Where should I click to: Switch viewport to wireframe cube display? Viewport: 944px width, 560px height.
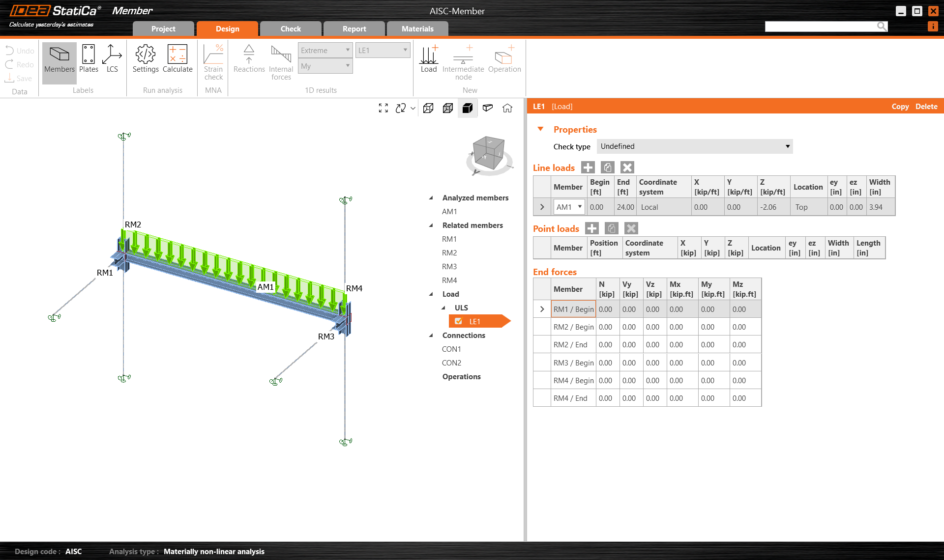coord(428,108)
